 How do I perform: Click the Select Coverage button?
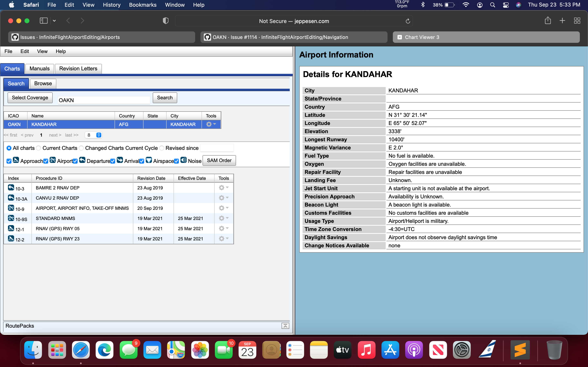(30, 98)
